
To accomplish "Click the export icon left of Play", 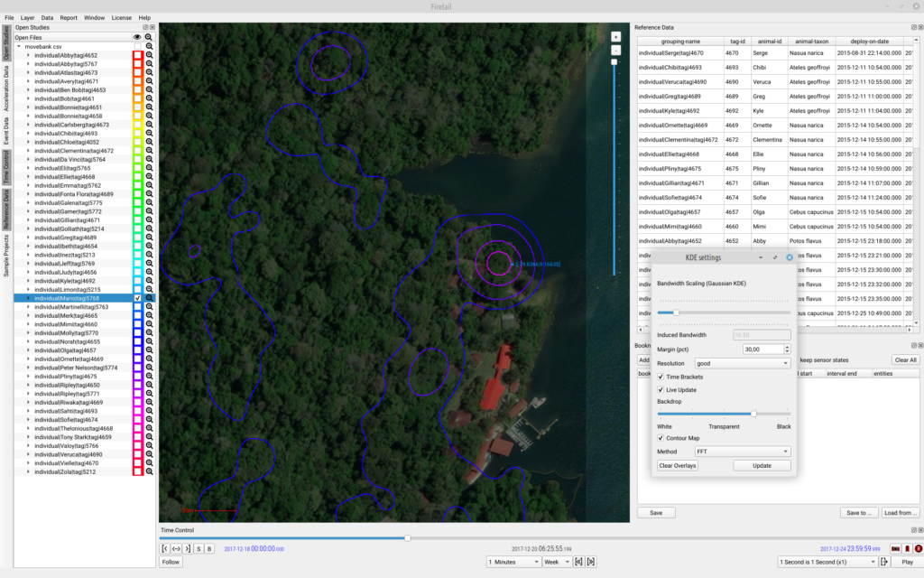I will 884,562.
